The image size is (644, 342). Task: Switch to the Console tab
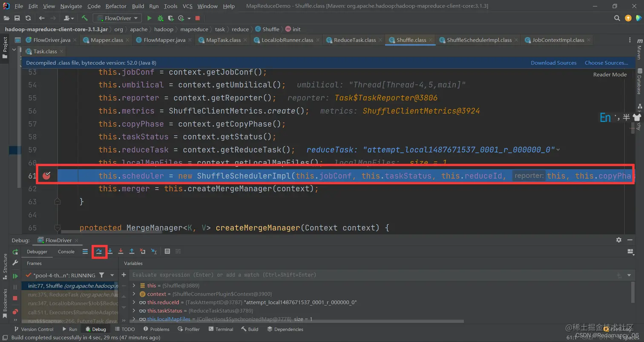coord(66,252)
